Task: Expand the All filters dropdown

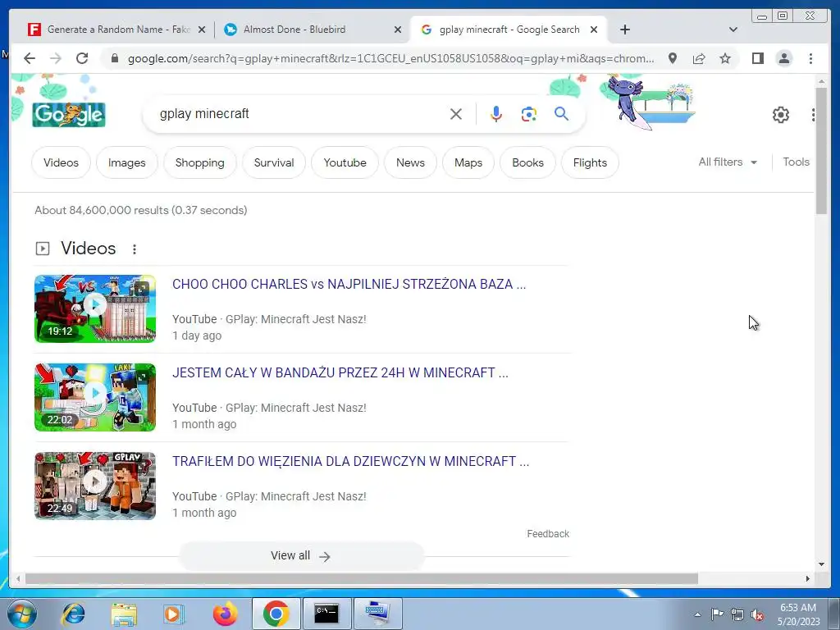Action: coord(728,162)
